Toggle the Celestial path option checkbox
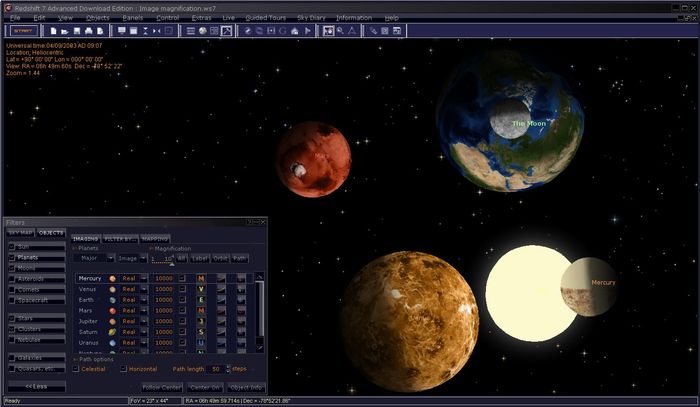700x407 pixels. (x=76, y=369)
